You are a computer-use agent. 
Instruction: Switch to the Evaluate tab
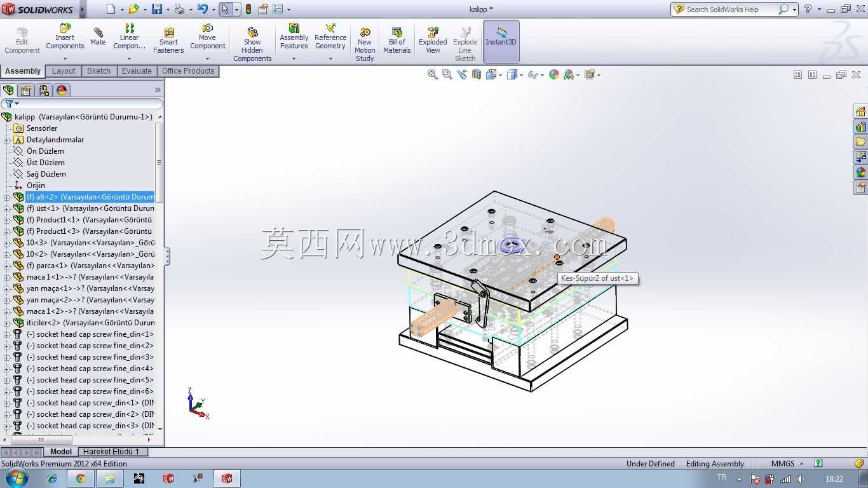(x=137, y=71)
